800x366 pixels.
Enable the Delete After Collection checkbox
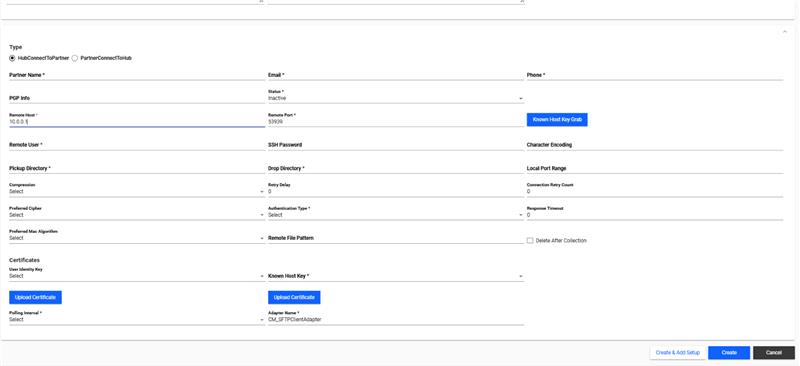tap(530, 240)
